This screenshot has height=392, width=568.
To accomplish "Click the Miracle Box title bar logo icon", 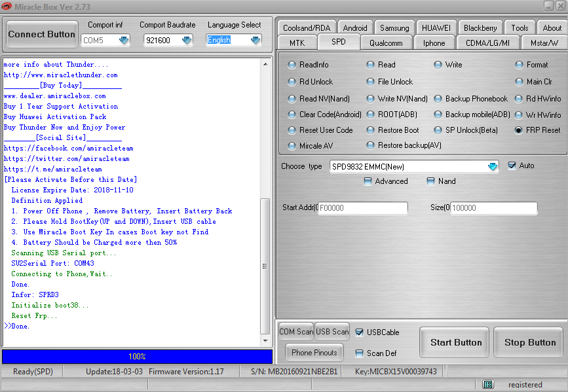I will pyautogui.click(x=6, y=6).
